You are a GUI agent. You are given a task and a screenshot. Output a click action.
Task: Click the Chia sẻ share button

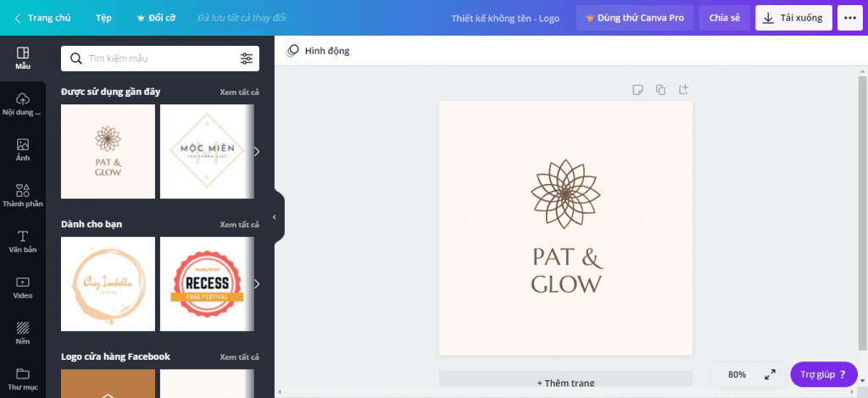[x=724, y=18]
